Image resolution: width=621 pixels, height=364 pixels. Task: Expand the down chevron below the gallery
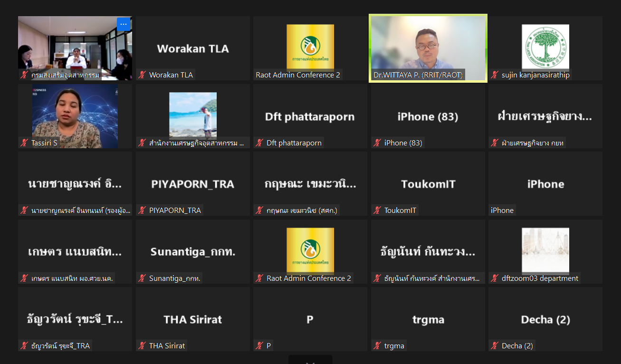coord(310,361)
